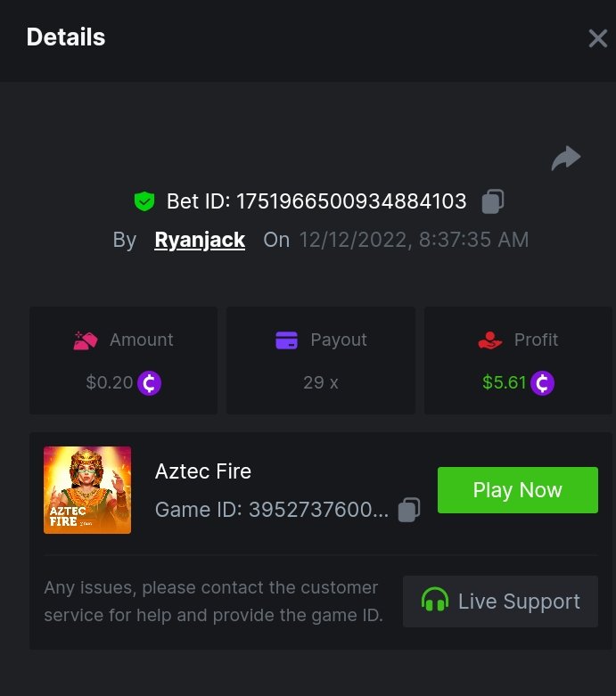
Task: Open the Aztec Fire game thumbnail
Action: click(x=87, y=490)
